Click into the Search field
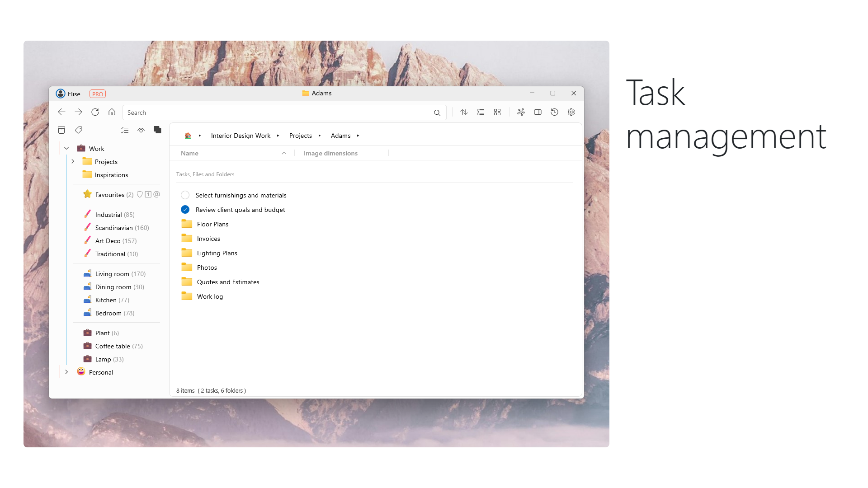The height and width of the screenshot is (488, 868). [x=278, y=113]
